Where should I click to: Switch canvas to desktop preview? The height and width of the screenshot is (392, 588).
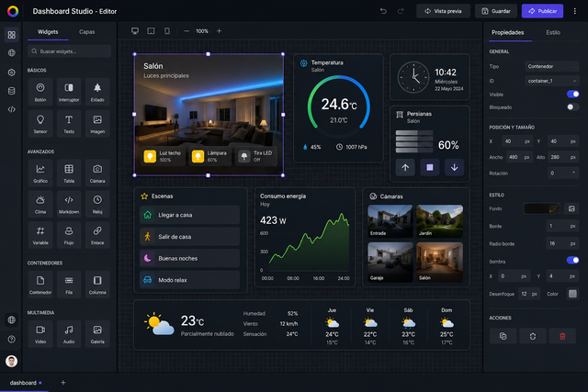pyautogui.click(x=135, y=30)
